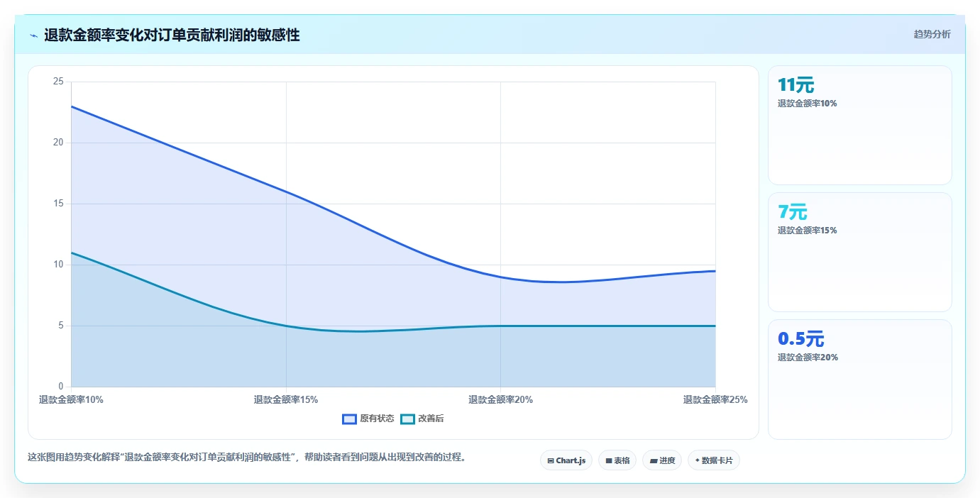Select the 表格 tag

tap(617, 460)
